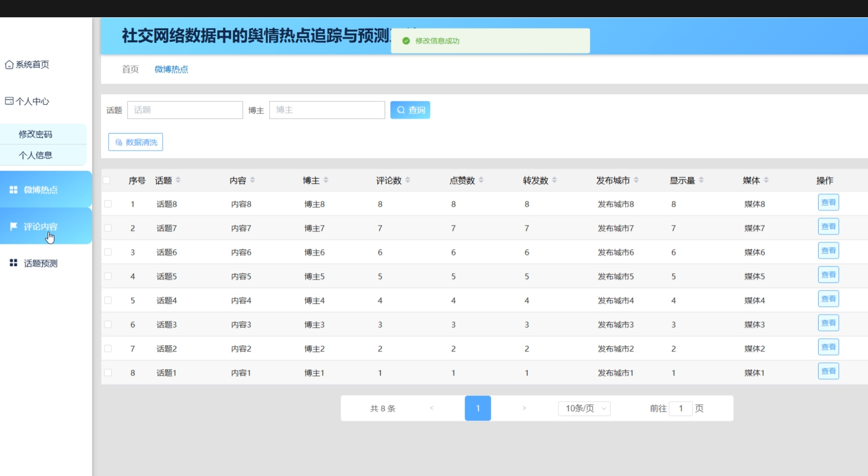
Task: Click the 查询 search button
Action: pyautogui.click(x=410, y=110)
